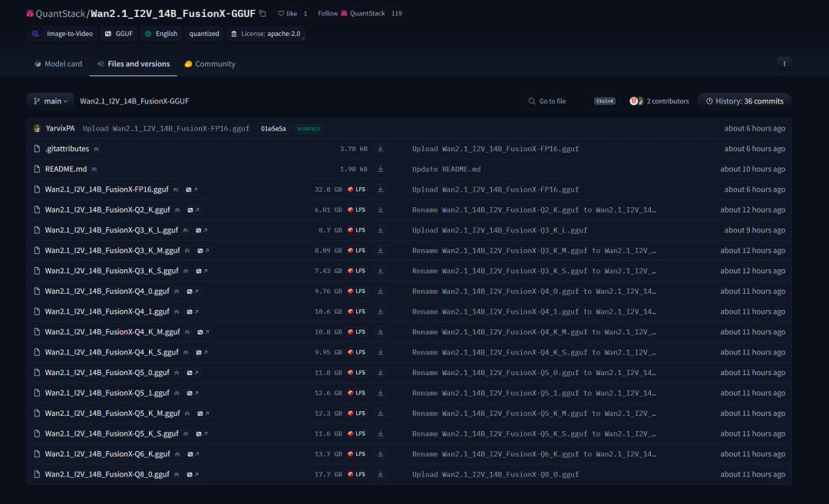Download the FusionX-Q5_K_M.gguf file
This screenshot has width=829, height=504.
click(380, 413)
